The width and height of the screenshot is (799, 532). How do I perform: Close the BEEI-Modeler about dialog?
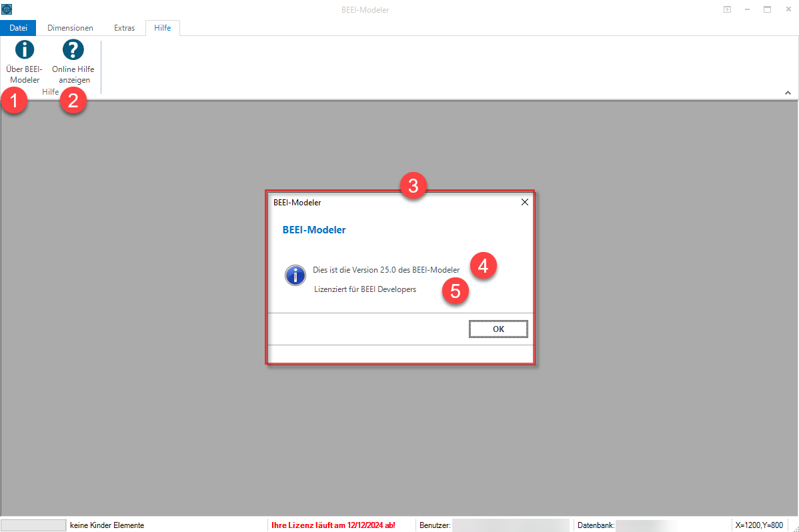click(525, 202)
